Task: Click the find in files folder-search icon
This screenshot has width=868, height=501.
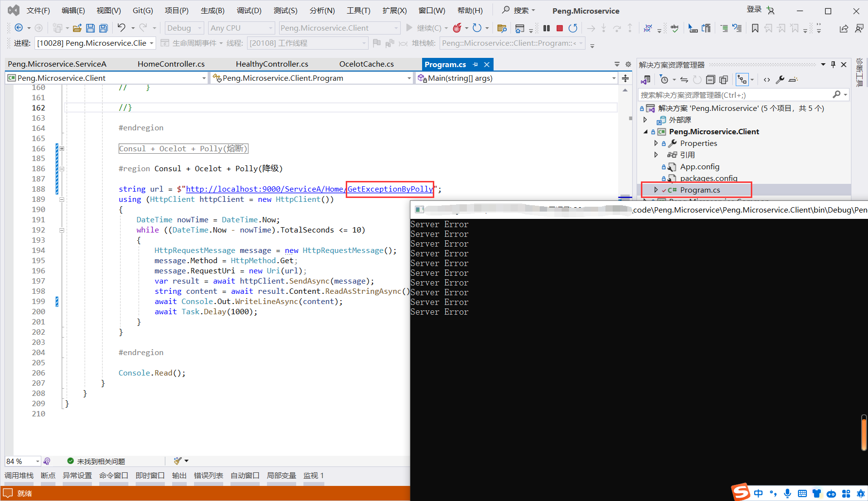Action: pos(502,28)
